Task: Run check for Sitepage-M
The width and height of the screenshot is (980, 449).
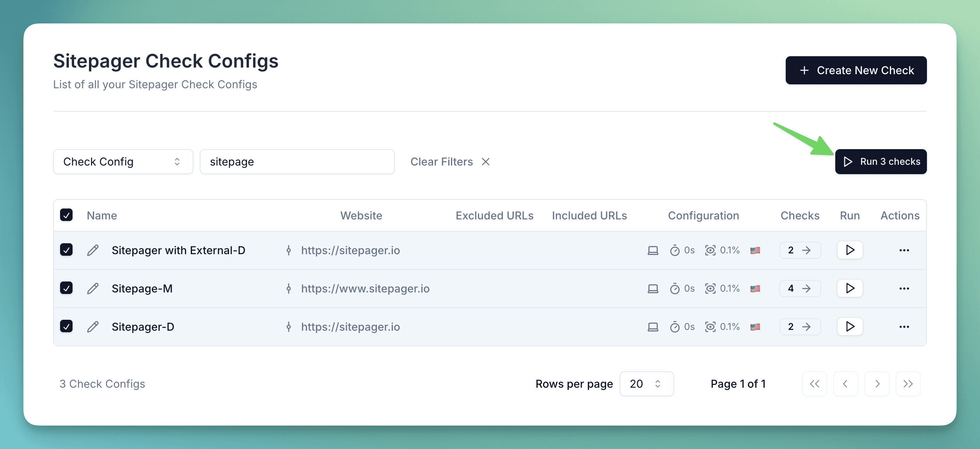Action: pyautogui.click(x=850, y=288)
